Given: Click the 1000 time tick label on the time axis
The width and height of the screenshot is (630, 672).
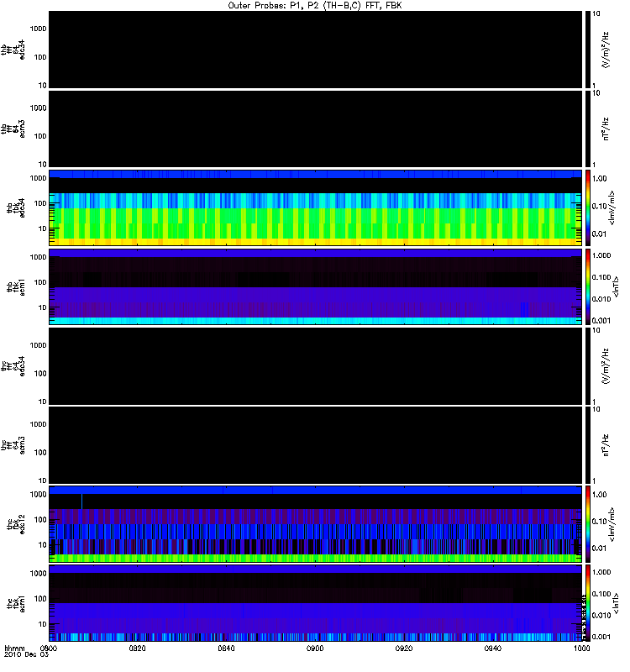Looking at the screenshot, I should point(581,648).
